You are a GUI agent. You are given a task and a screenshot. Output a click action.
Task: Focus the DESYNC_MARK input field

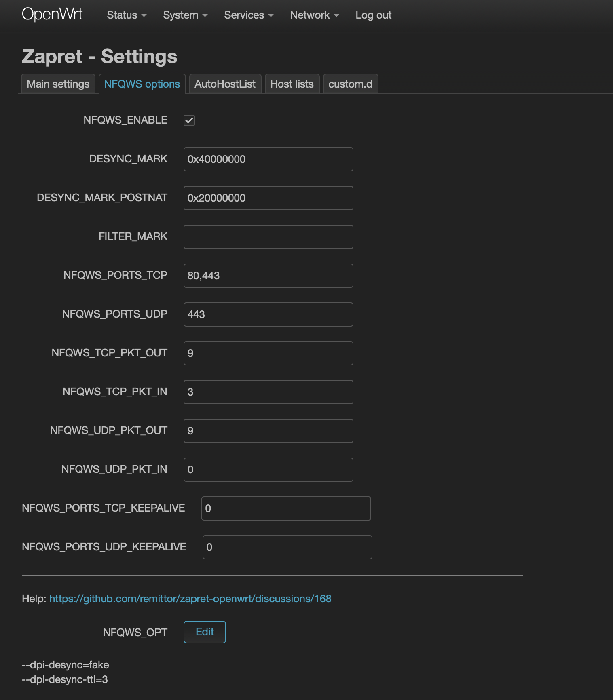pyautogui.click(x=268, y=159)
